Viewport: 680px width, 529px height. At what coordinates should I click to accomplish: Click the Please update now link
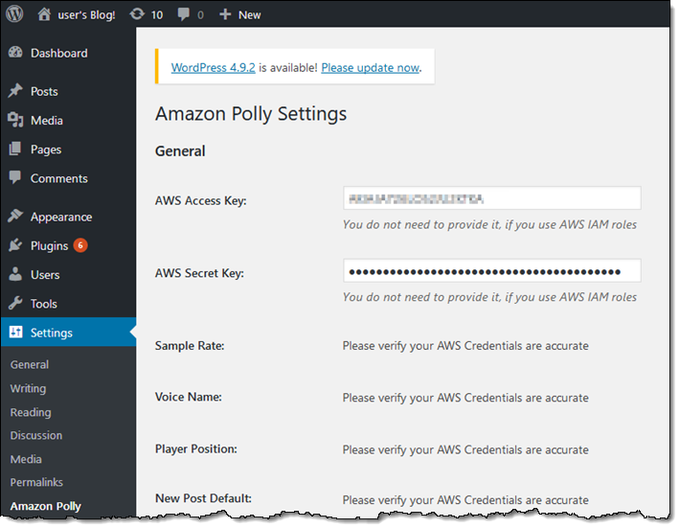pos(370,68)
